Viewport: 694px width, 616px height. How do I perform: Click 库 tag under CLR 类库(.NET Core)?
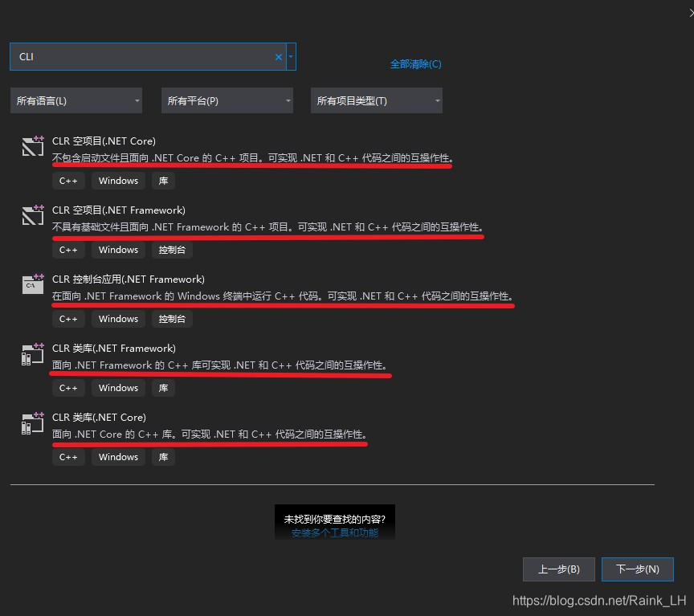[x=163, y=457]
